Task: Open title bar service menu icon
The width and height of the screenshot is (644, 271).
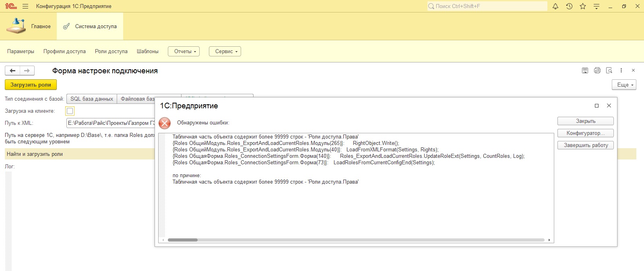Action: (x=597, y=6)
